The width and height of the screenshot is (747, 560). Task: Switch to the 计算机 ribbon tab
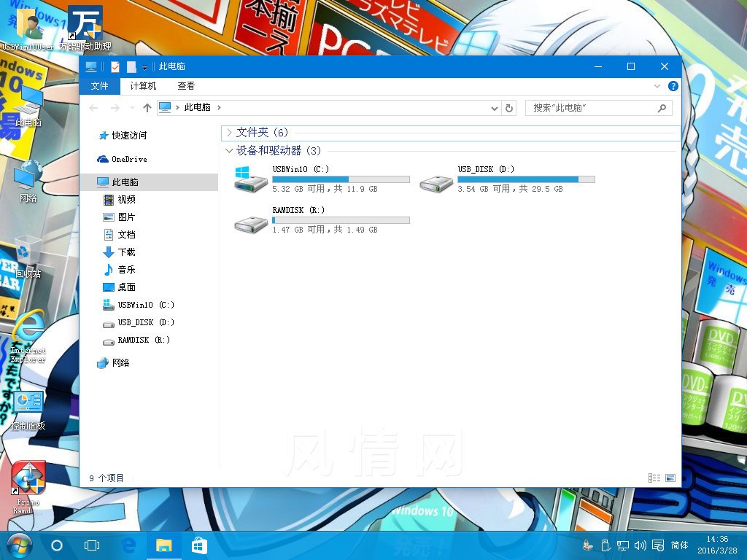143,86
